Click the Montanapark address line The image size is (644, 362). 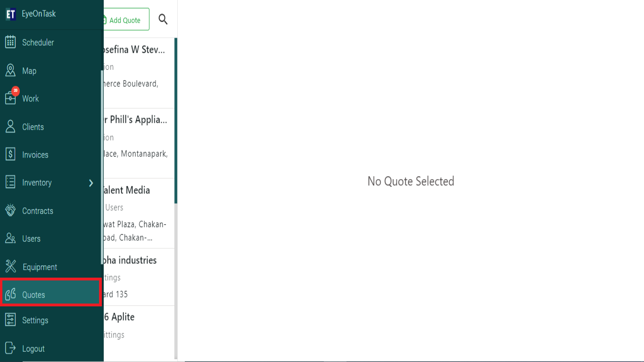(136, 154)
